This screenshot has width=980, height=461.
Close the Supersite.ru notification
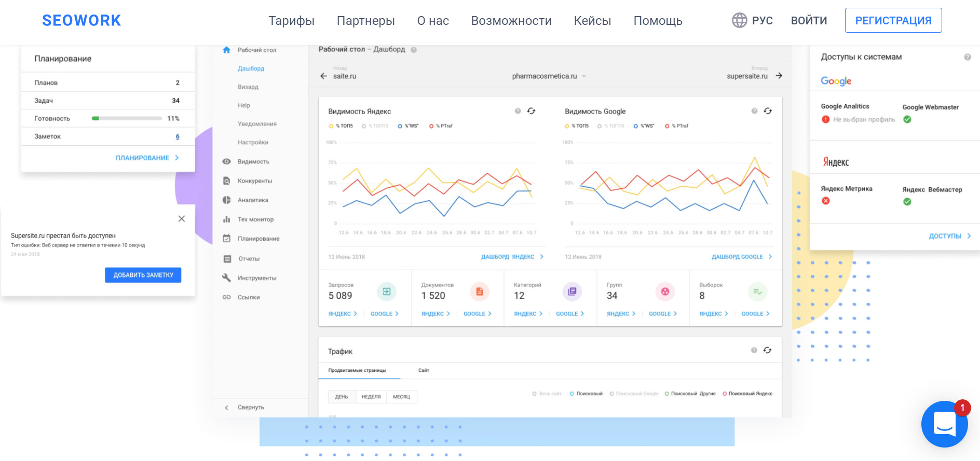tap(182, 219)
